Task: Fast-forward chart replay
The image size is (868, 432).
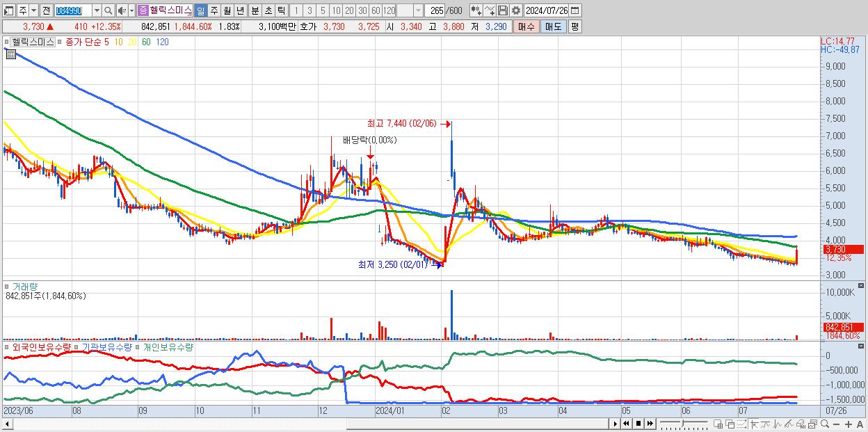Action: click(x=650, y=424)
